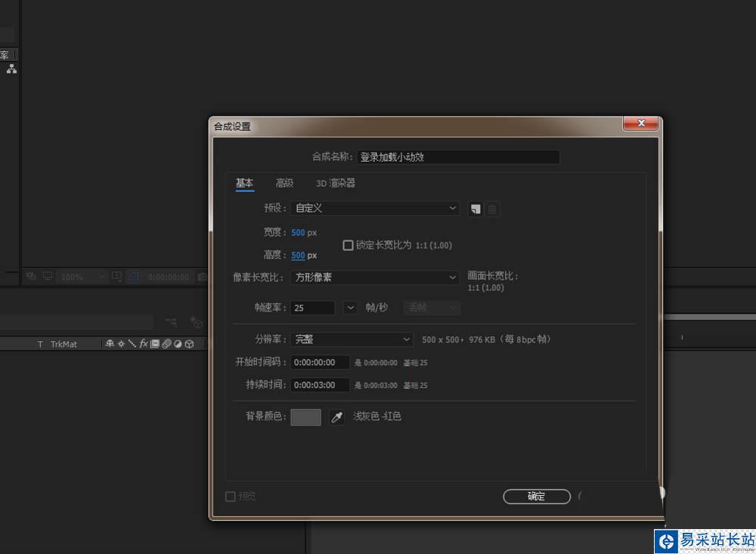This screenshot has width=756, height=554.
Task: Click the TrkMat column header
Action: [64, 344]
